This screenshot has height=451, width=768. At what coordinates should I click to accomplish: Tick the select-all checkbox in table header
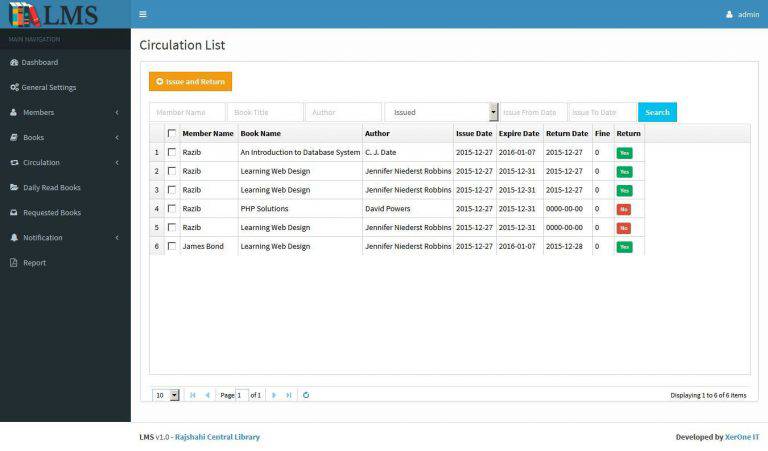point(172,133)
